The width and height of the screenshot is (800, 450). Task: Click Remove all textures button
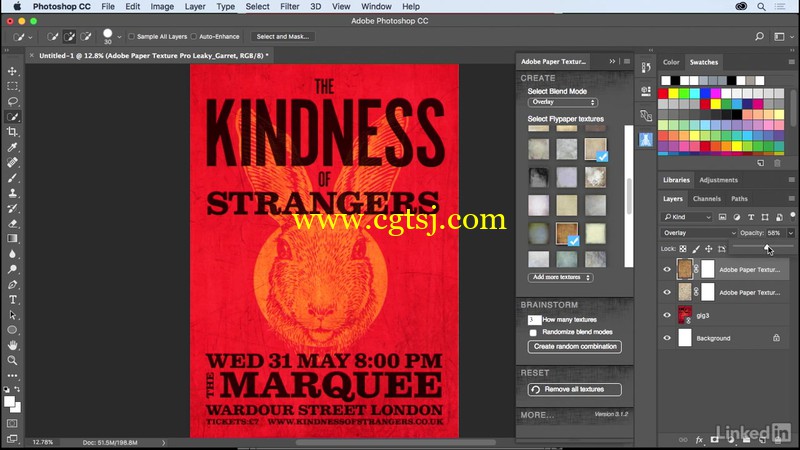(x=574, y=389)
